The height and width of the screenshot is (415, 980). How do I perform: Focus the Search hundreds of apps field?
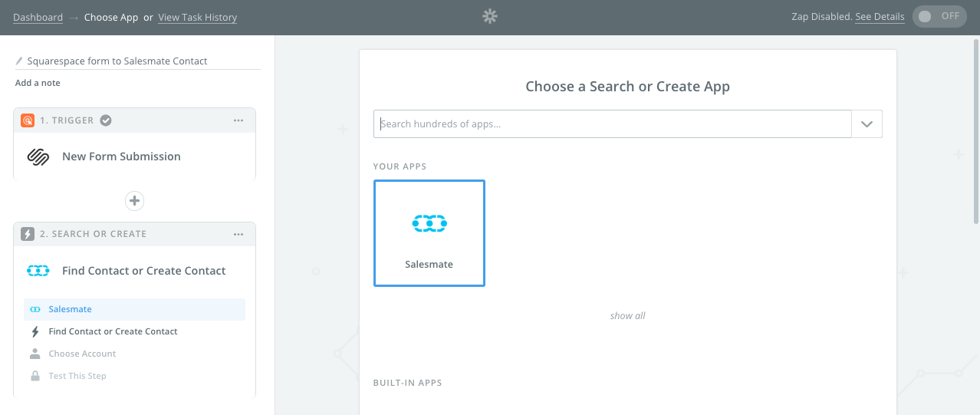613,124
